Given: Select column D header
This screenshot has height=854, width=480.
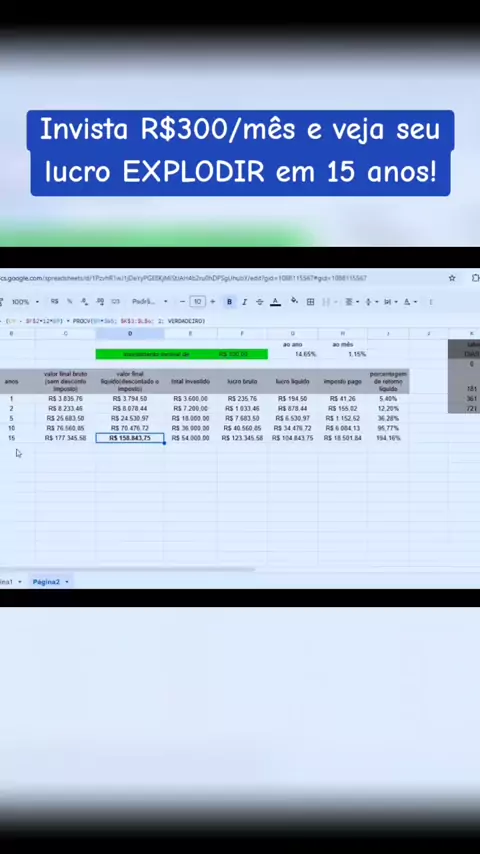Looking at the screenshot, I should click(x=130, y=333).
